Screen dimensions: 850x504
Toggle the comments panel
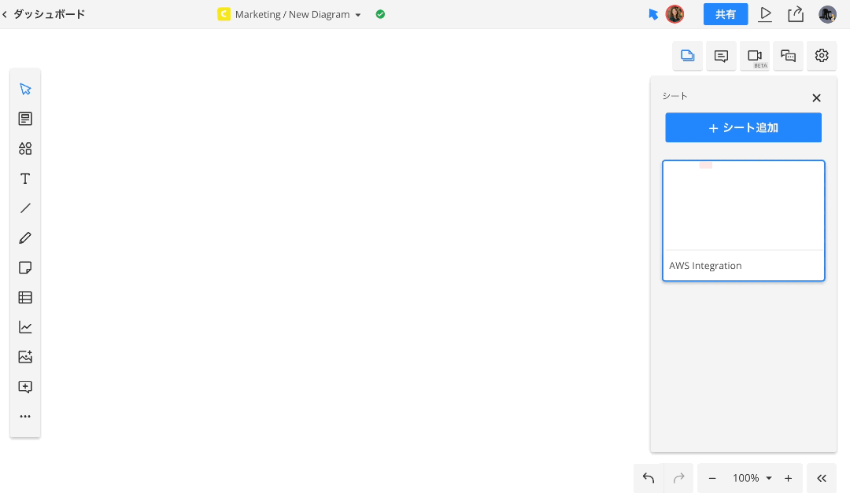pyautogui.click(x=721, y=56)
